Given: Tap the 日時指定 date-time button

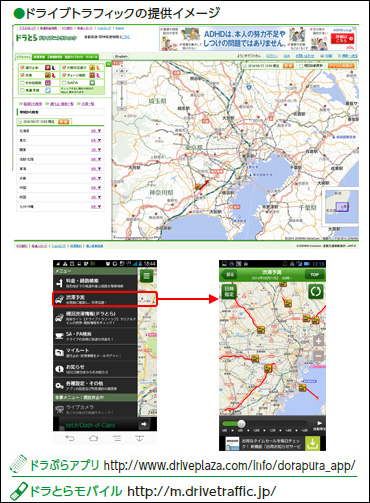Looking at the screenshot, I should tap(229, 292).
